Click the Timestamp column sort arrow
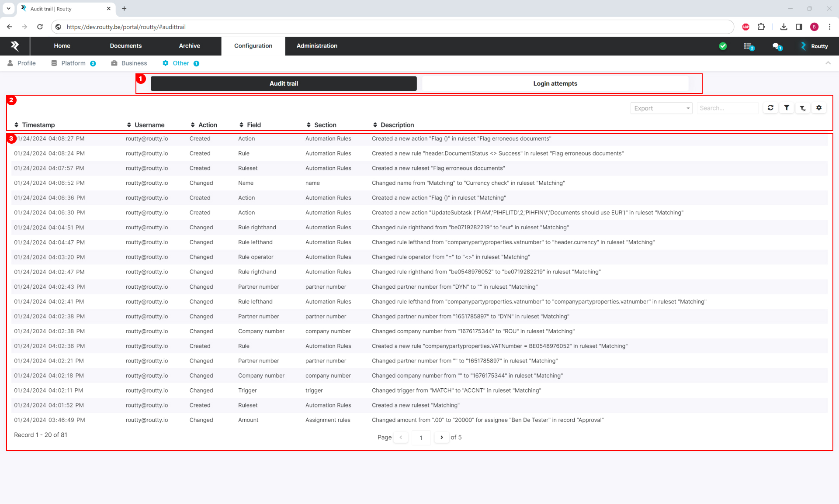This screenshot has height=504, width=839. coord(16,124)
